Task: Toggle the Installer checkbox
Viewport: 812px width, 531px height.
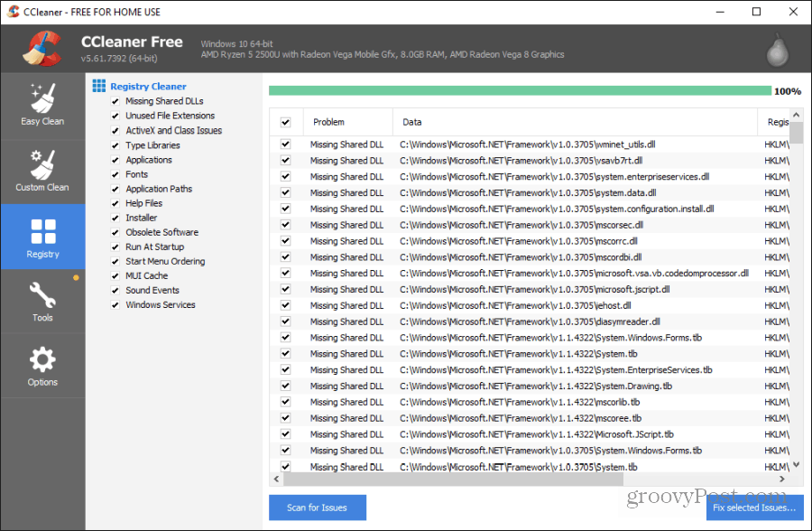Action: 115,218
